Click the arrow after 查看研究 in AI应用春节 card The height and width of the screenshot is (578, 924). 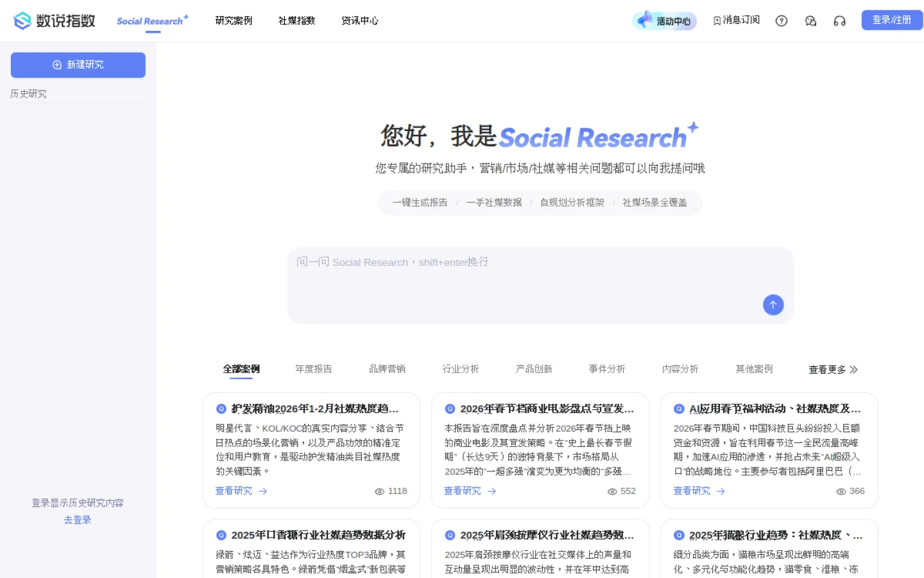click(721, 491)
